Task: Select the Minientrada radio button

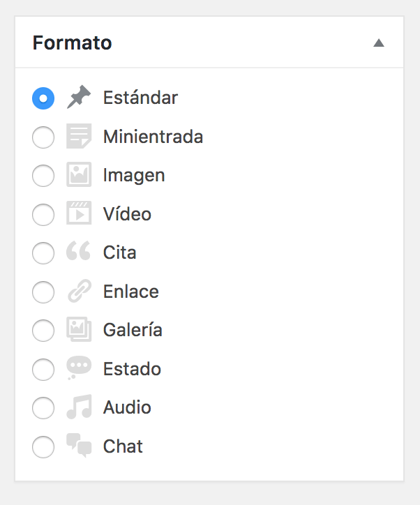Action: click(43, 137)
